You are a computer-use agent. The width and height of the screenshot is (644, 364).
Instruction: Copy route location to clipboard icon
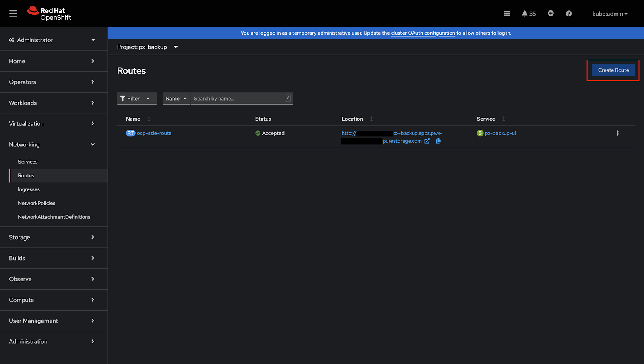click(438, 141)
